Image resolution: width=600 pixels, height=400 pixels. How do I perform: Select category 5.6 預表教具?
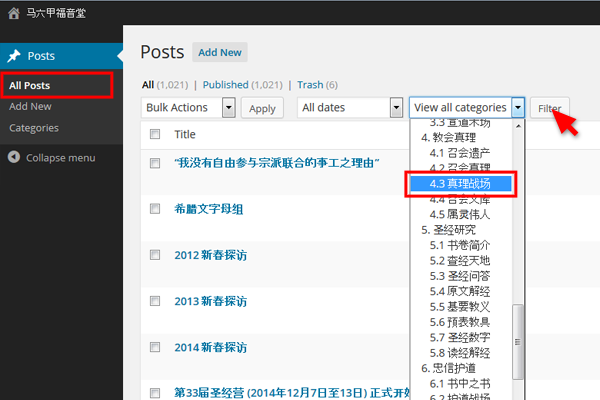(460, 322)
